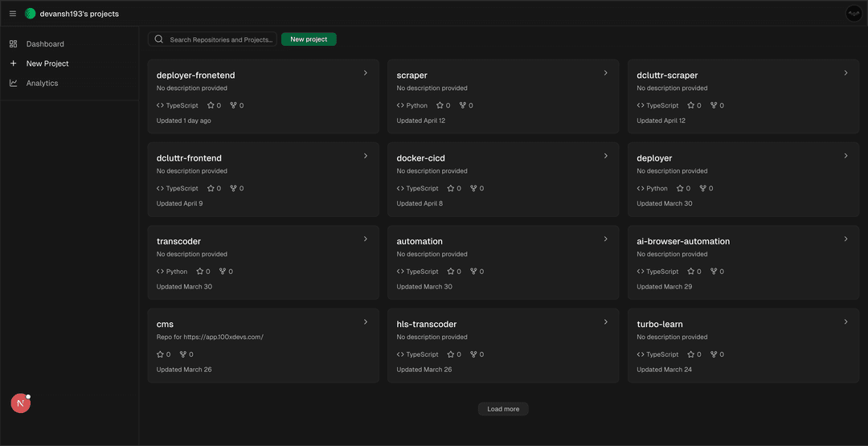Expand the automation card chevron
Image resolution: width=868 pixels, height=446 pixels.
click(606, 239)
